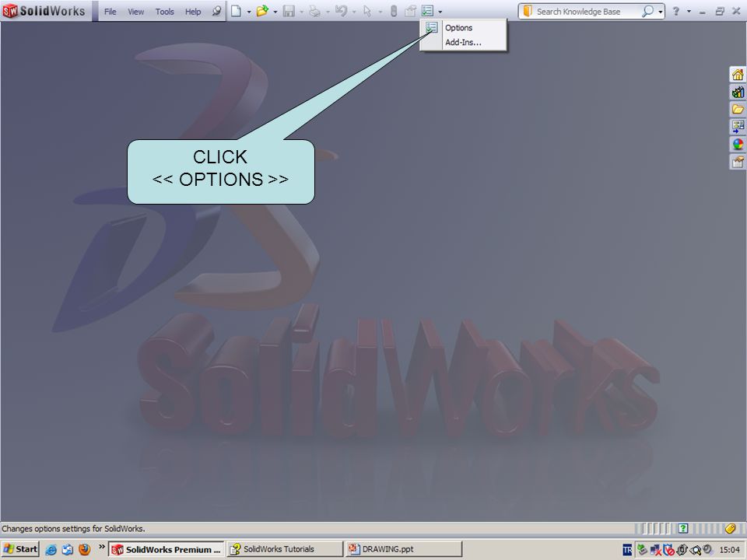Expand the arrow beside Options toolbar icon
Screen dimensions: 747x560
(x=440, y=12)
